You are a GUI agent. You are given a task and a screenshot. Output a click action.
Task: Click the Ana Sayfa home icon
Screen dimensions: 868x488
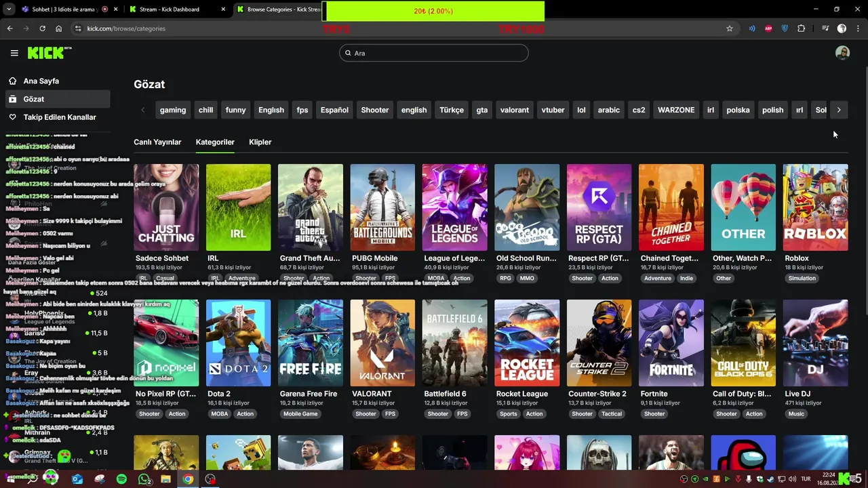point(12,81)
